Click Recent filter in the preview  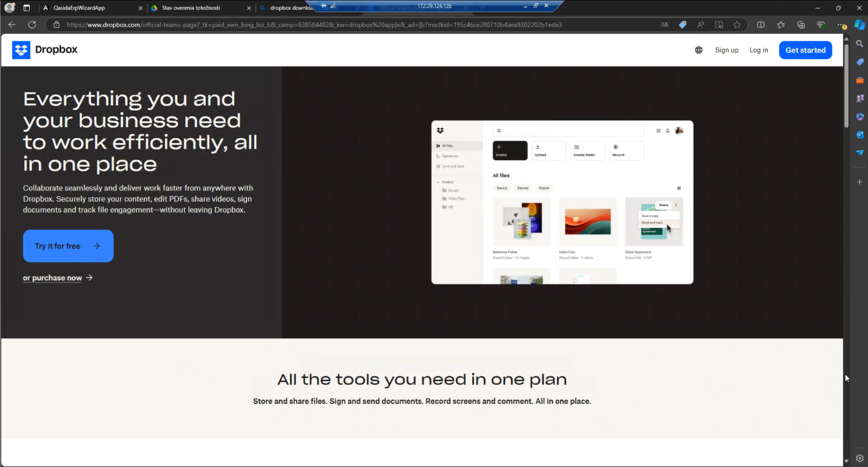coord(502,188)
